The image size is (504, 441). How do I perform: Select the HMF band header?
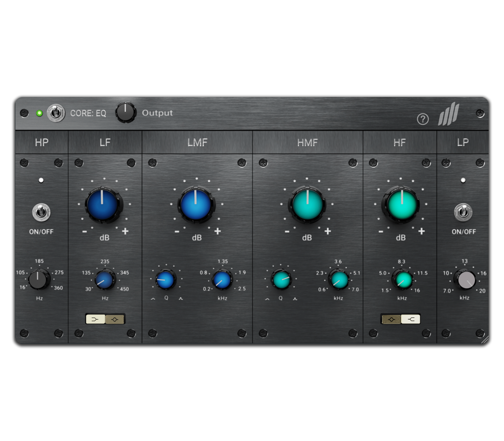coord(308,142)
